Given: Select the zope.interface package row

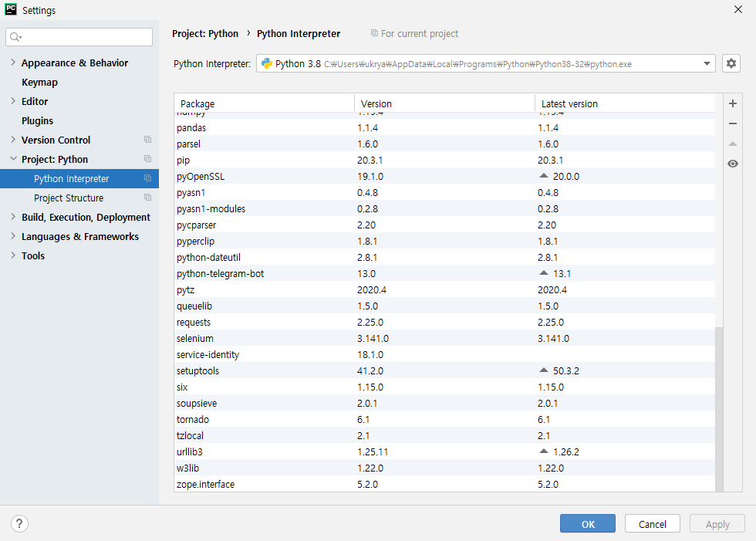Looking at the screenshot, I should click(x=444, y=484).
